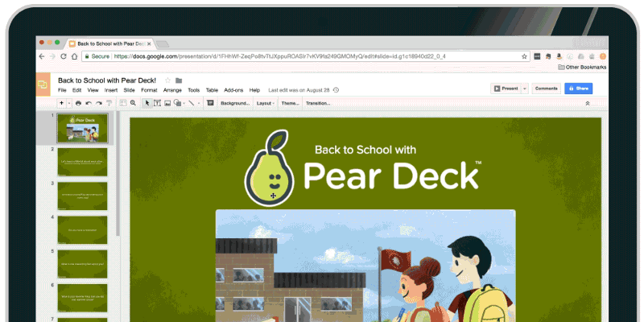Select 'Back to School with' text on slide
This screenshot has width=644, height=322.
[365, 150]
